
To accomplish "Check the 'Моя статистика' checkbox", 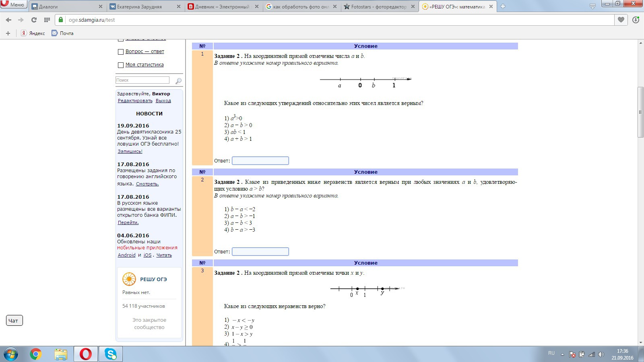I will point(121,65).
